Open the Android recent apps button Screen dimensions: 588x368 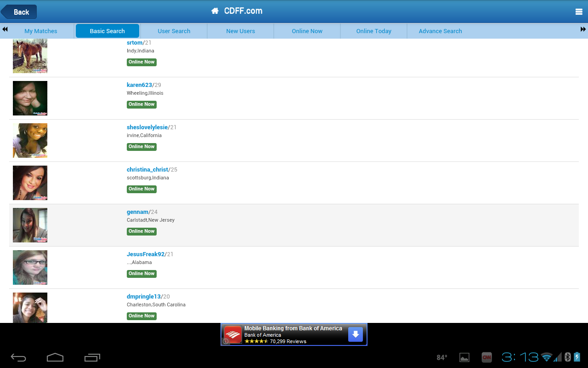(x=92, y=357)
